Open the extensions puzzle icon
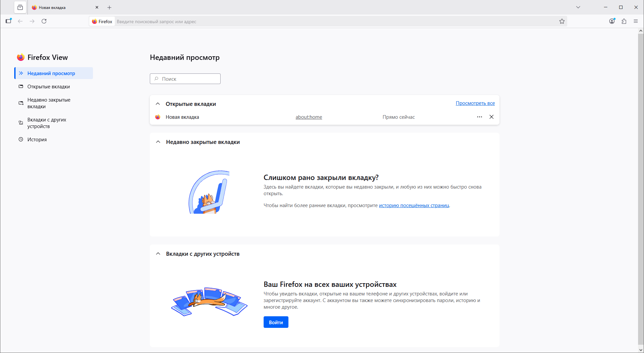 [624, 21]
